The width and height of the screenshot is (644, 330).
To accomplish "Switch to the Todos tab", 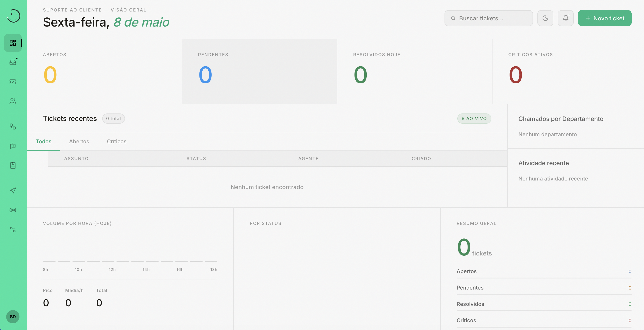I will click(44, 142).
